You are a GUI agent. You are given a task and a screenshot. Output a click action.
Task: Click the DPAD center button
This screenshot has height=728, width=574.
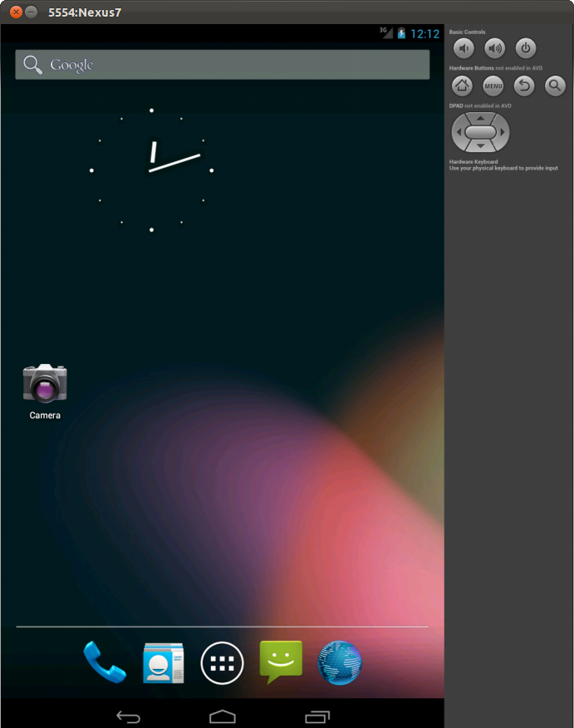(481, 132)
